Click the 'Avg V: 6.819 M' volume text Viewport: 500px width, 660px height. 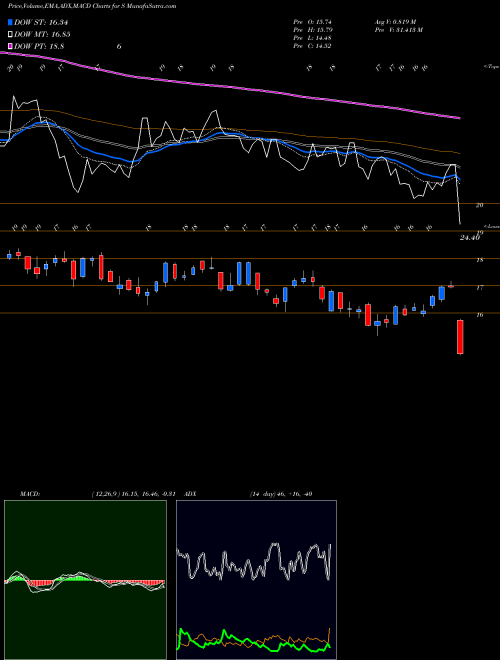coord(395,21)
